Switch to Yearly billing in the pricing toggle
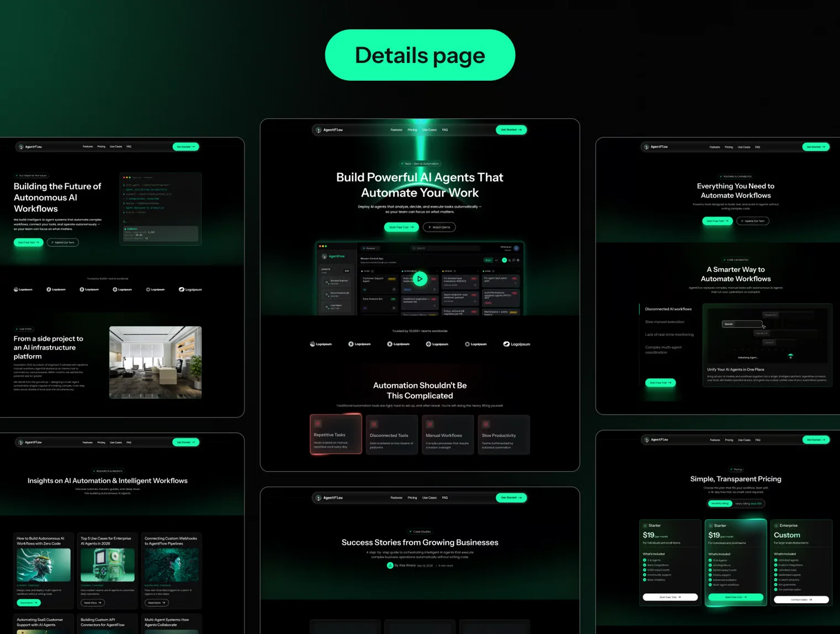Image resolution: width=840 pixels, height=634 pixels. point(748,504)
